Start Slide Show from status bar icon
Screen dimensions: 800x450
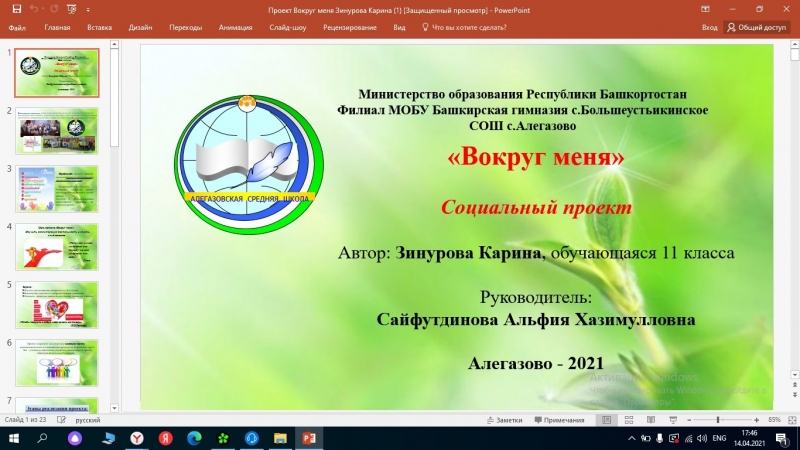pyautogui.click(x=673, y=420)
